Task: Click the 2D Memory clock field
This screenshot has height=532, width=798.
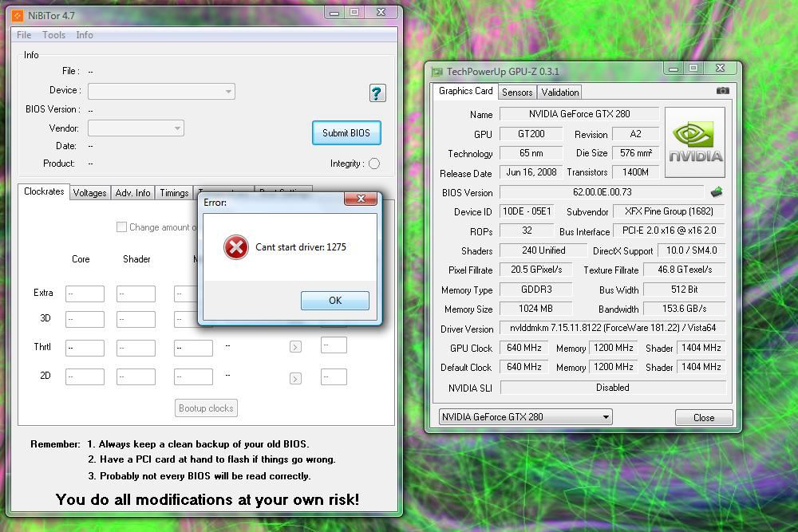Action: click(193, 377)
